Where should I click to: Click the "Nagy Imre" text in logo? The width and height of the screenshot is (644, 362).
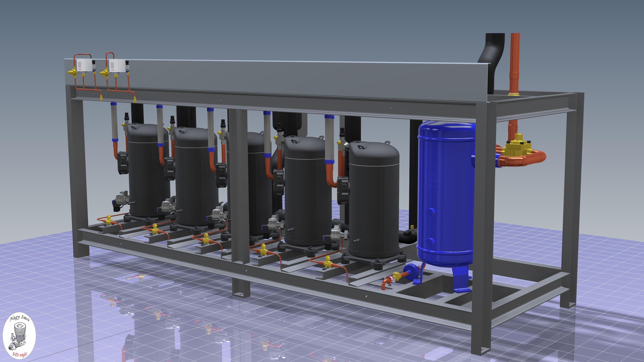pyautogui.click(x=19, y=318)
